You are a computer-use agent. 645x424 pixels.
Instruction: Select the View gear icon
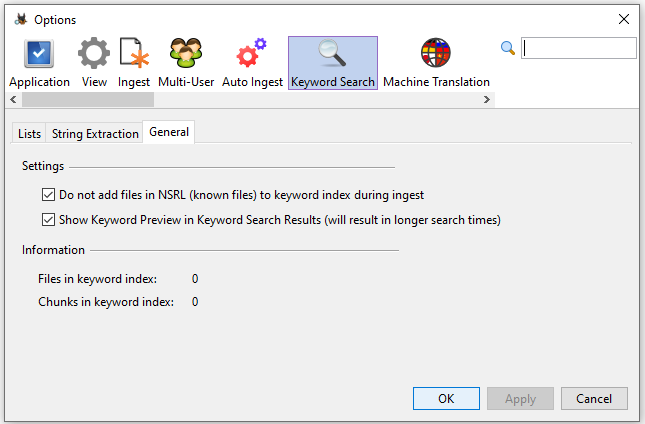click(94, 63)
